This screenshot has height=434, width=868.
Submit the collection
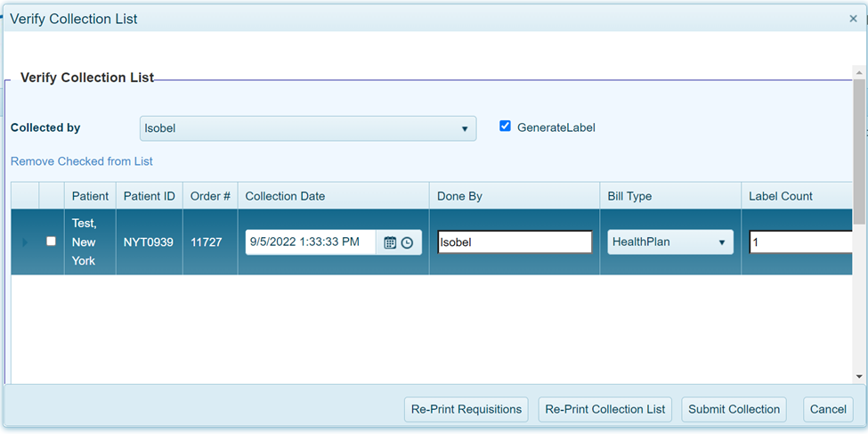pos(734,409)
